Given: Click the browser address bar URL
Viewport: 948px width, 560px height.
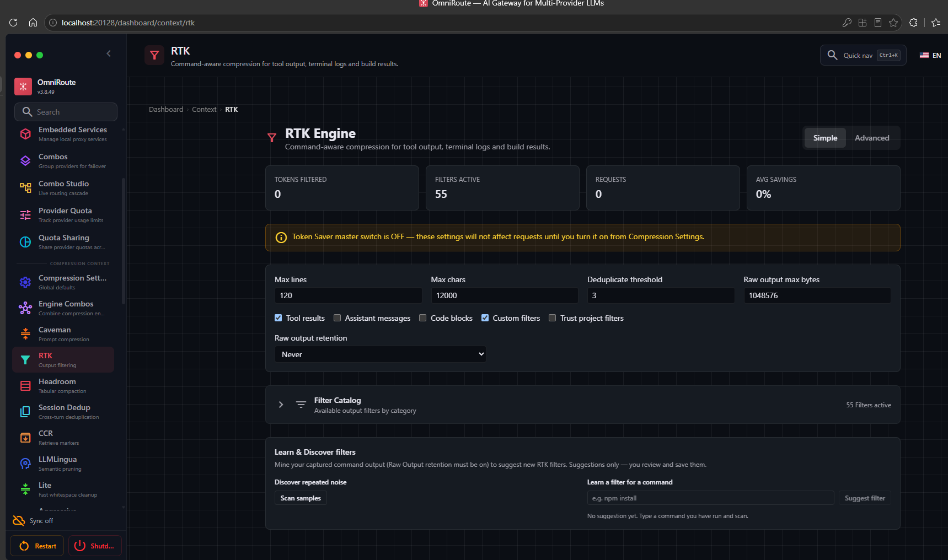Looking at the screenshot, I should click(128, 23).
